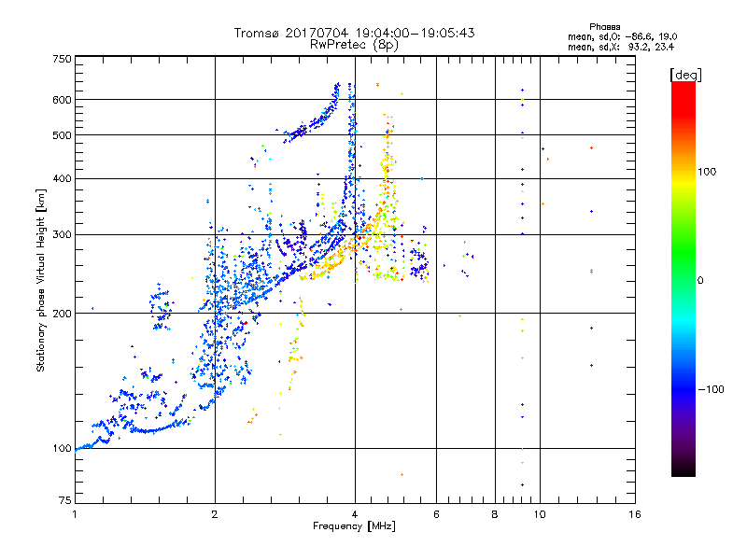Click the y-axis tick label "75"
This screenshot has width=747, height=560.
click(x=65, y=500)
